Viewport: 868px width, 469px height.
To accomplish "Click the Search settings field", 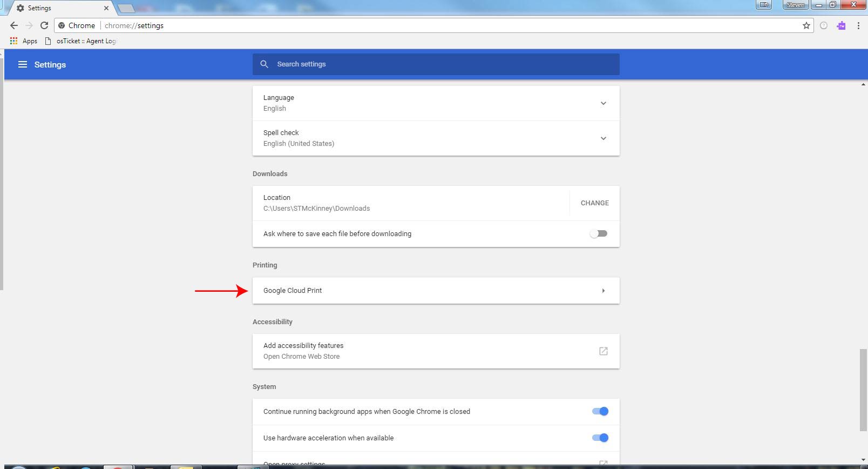I will [436, 64].
